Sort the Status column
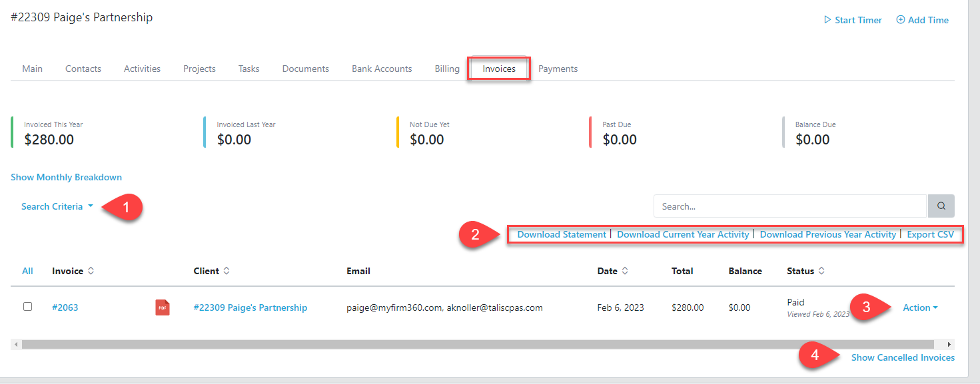This screenshot has height=384, width=980. click(822, 271)
